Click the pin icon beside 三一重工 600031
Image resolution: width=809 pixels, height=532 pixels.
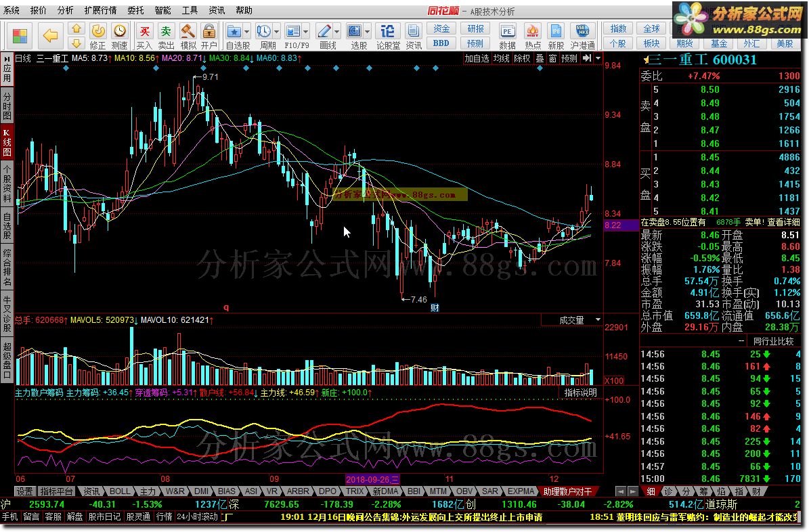click(x=645, y=60)
